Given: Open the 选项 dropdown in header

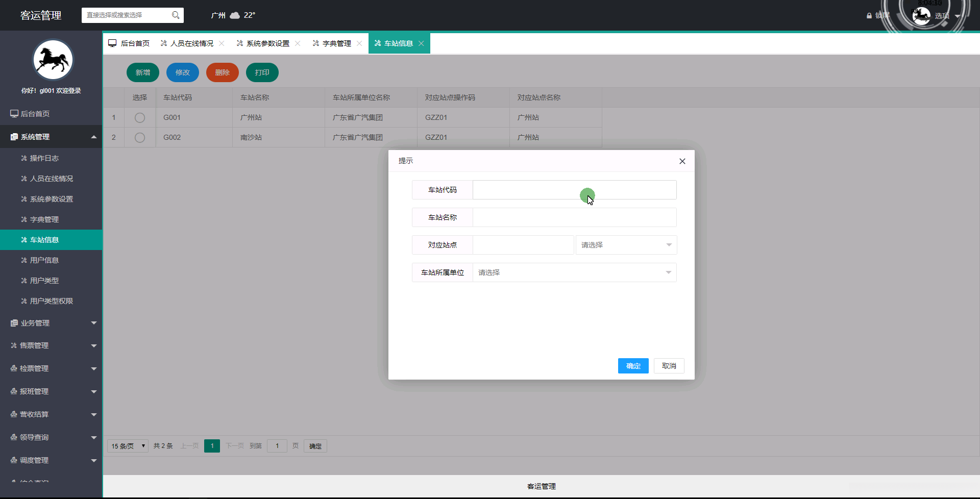Looking at the screenshot, I should click(948, 16).
